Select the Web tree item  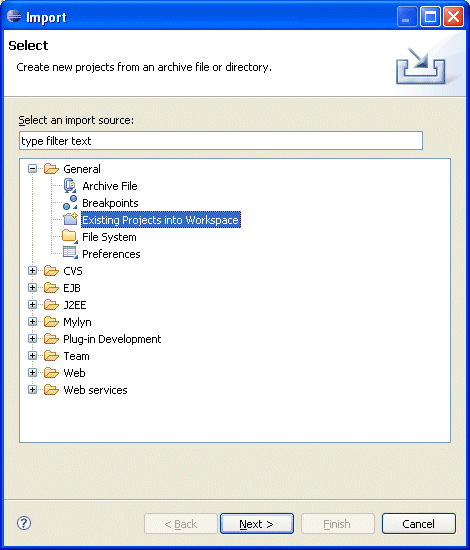coord(74,373)
